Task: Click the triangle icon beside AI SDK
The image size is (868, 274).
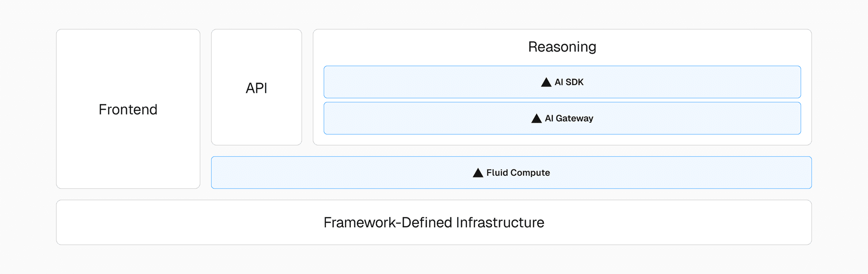Action: tap(546, 82)
